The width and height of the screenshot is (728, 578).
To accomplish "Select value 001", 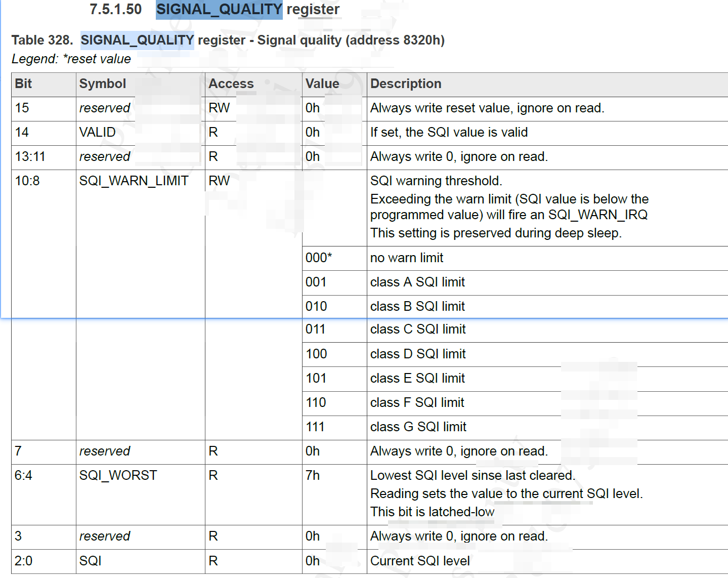I will pyautogui.click(x=316, y=282).
